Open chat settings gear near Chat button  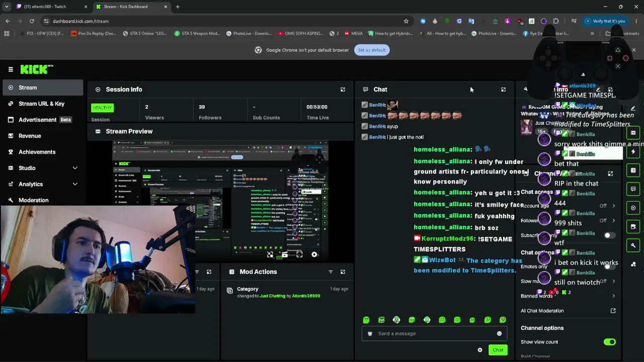(480, 350)
